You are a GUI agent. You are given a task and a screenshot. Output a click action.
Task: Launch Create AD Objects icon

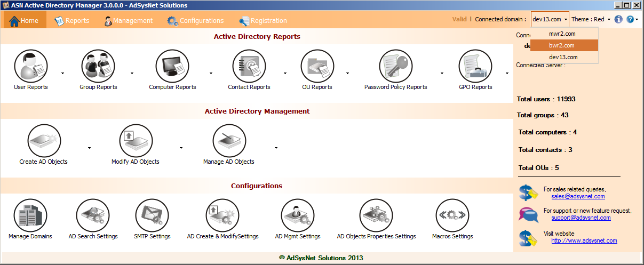click(x=44, y=141)
